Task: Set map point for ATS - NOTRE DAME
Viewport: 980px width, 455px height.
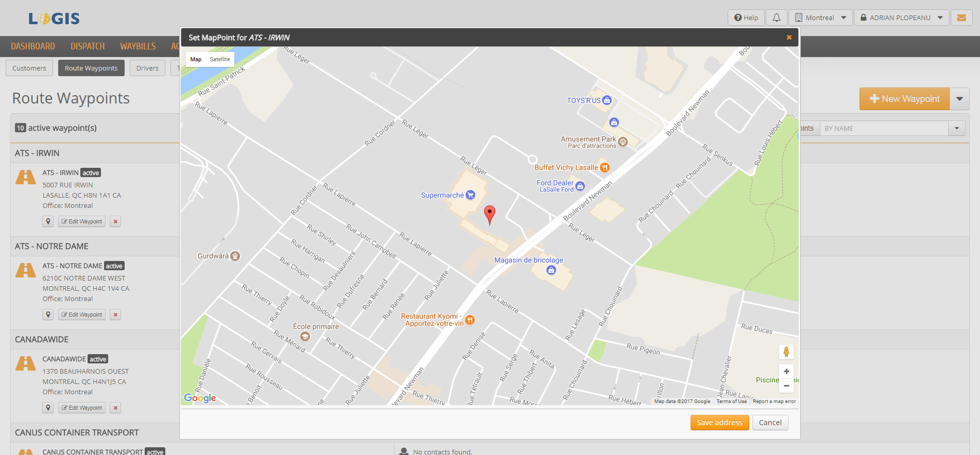Action: (x=48, y=314)
